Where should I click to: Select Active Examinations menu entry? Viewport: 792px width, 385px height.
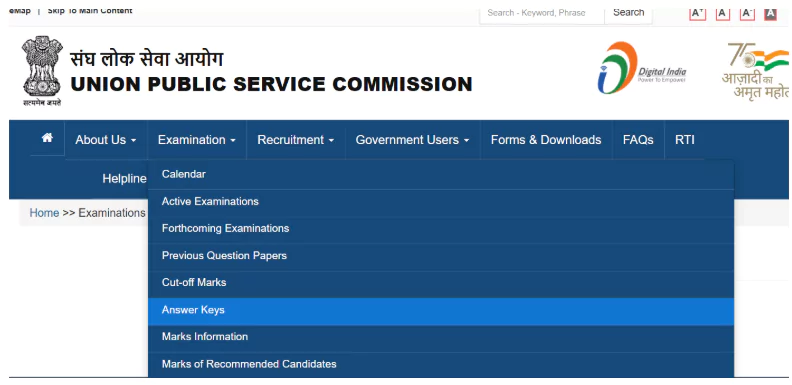click(x=440, y=202)
